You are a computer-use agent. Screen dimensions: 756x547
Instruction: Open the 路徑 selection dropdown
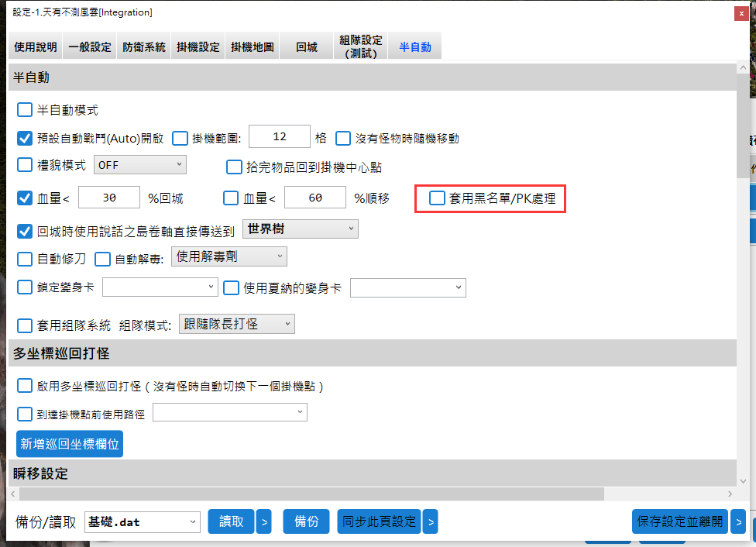click(230, 412)
